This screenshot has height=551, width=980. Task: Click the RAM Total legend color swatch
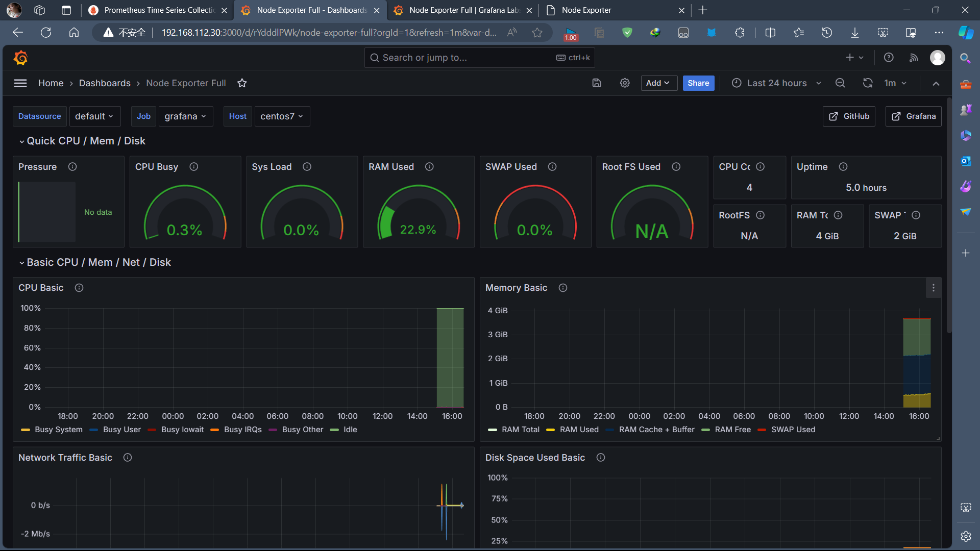tap(493, 430)
